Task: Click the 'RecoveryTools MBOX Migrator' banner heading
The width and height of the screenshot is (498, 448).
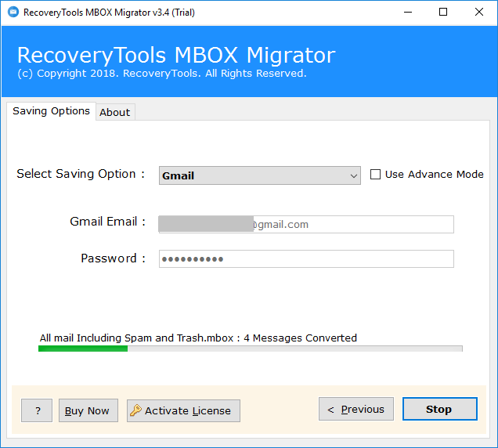Action: point(176,55)
